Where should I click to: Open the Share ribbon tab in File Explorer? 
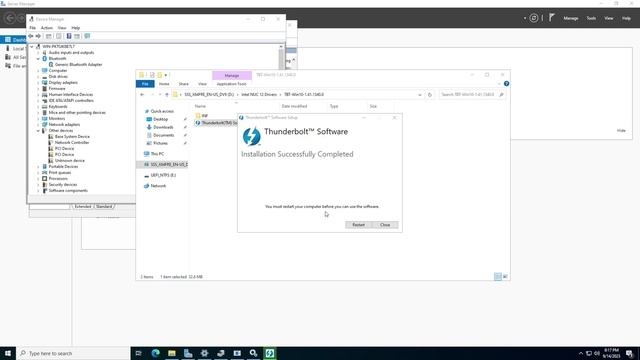tap(184, 84)
